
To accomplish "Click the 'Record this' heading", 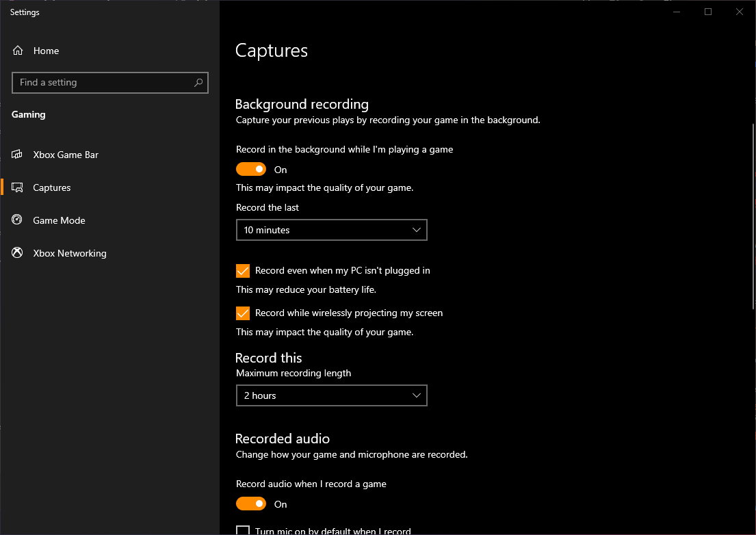I will pyautogui.click(x=269, y=358).
